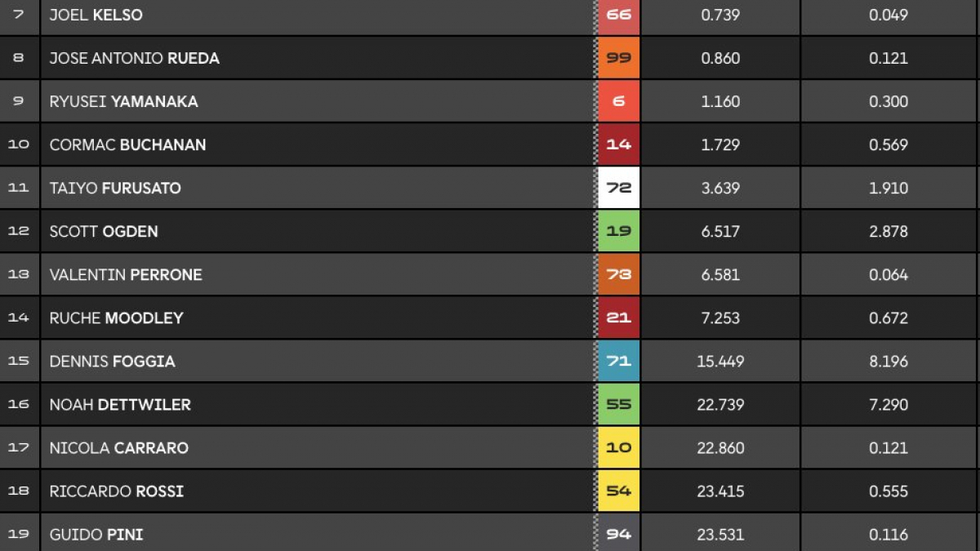Viewport: 980px width, 551px height.
Task: Select the yellow number 10 badge
Action: (x=618, y=447)
